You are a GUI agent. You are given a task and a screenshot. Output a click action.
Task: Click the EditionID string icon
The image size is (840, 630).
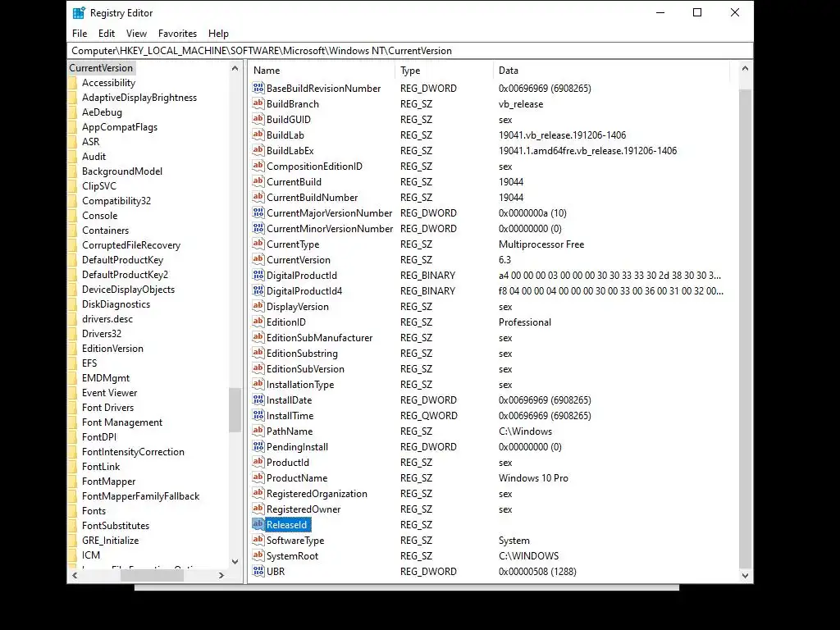pos(258,322)
